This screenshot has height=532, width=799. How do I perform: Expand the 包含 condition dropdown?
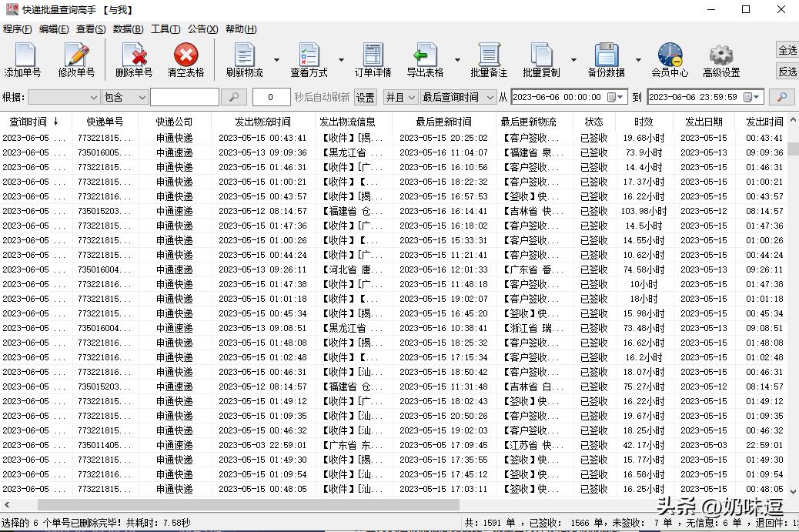click(x=125, y=97)
